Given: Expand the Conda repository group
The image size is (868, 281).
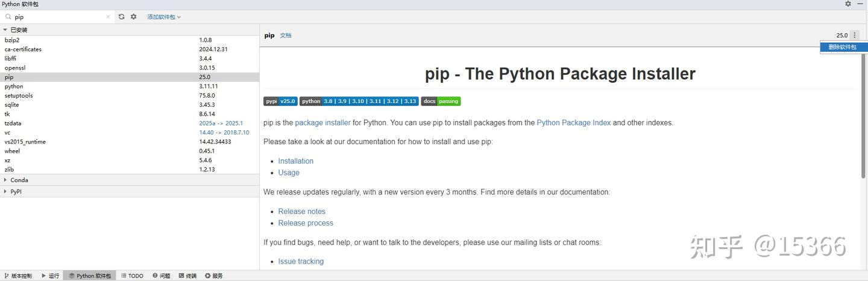Looking at the screenshot, I should tap(5, 180).
